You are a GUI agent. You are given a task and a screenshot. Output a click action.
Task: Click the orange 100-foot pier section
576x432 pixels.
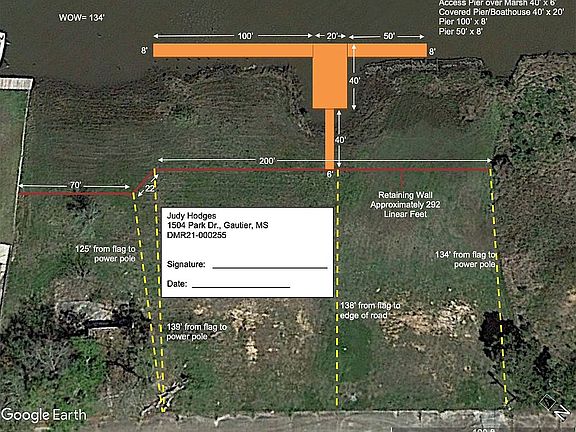233,50
